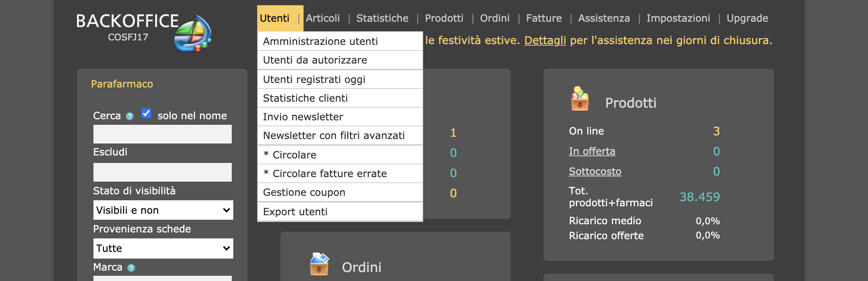This screenshot has width=868, height=281.
Task: Open the 'Provenienza schede' dropdown showing Tutte
Action: click(163, 248)
